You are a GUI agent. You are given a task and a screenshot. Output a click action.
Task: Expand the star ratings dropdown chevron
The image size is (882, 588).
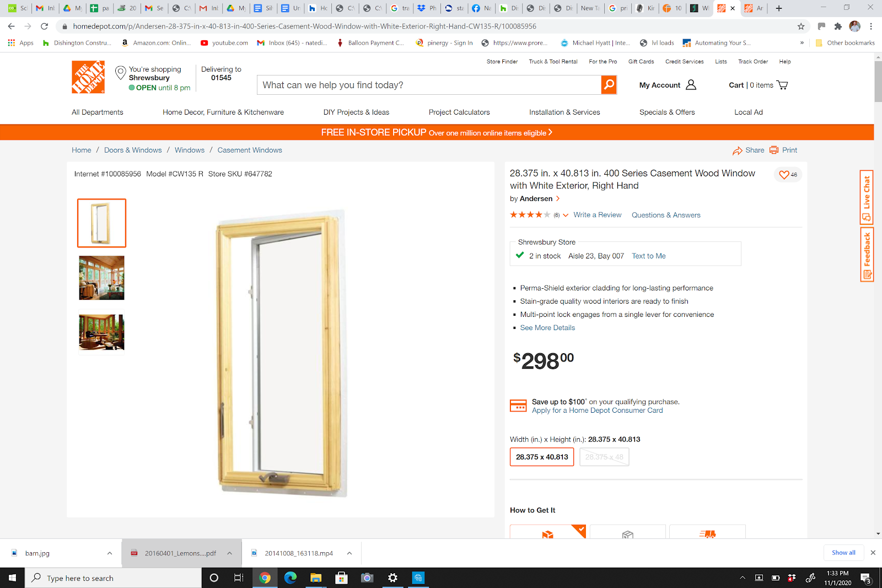(566, 215)
